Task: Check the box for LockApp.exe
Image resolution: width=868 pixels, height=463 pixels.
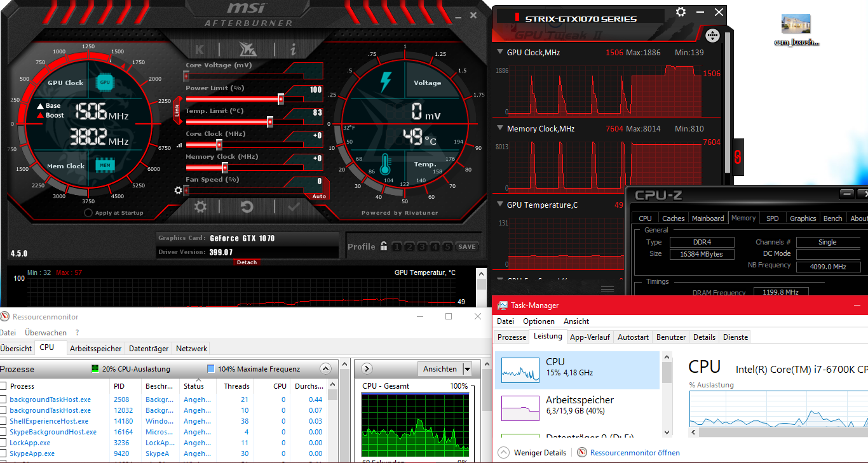Action: click(3, 443)
